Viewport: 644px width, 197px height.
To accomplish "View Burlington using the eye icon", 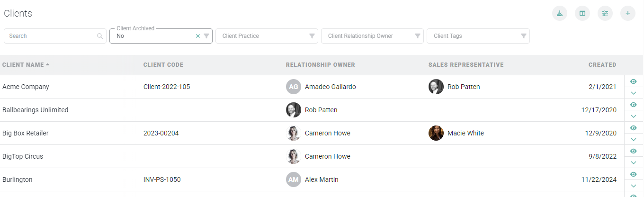I will [x=634, y=174].
